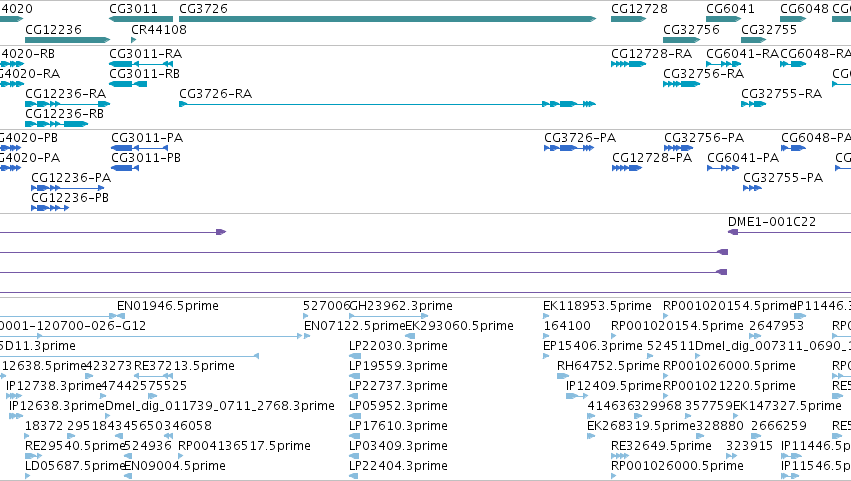Click the CG3011 gene label in the top gene track
Image resolution: width=851 pixels, height=481 pixels.
(x=134, y=9)
